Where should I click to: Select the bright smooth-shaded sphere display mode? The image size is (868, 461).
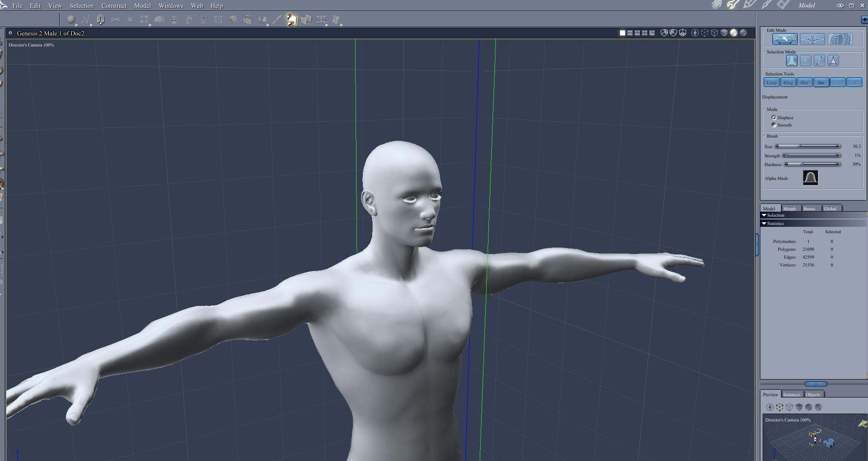point(734,33)
